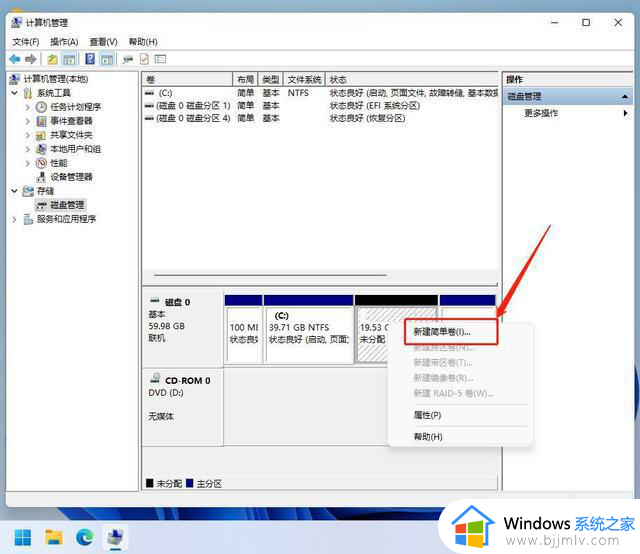Collapse the 系统工具 tree node
Image resolution: width=640 pixels, height=554 pixels.
tap(14, 93)
